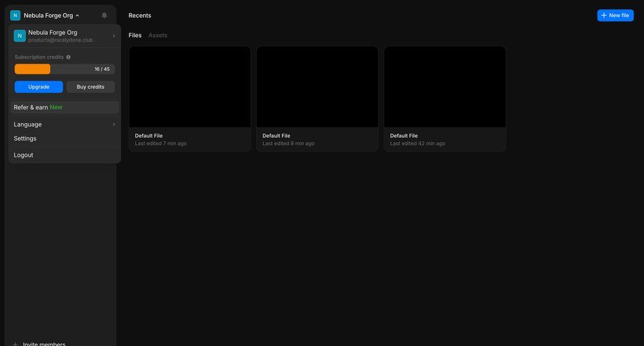The image size is (644, 346).
Task: Open the notifications bell icon
Action: [x=104, y=15]
